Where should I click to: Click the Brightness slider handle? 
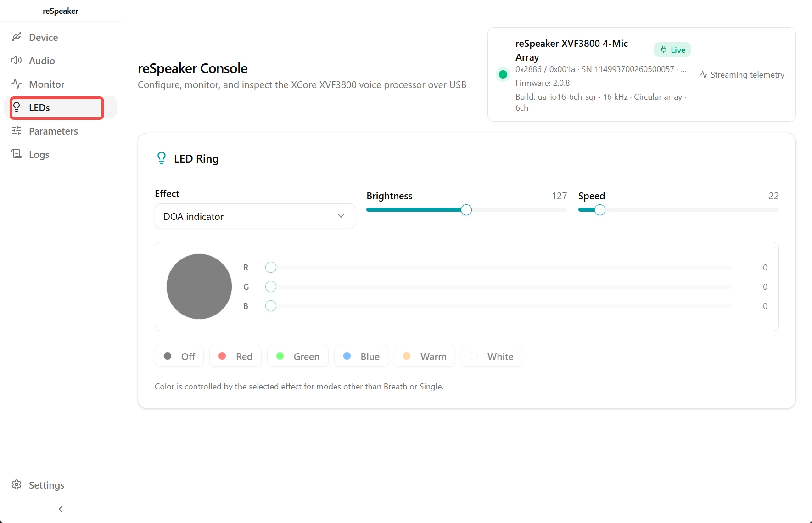[466, 210]
